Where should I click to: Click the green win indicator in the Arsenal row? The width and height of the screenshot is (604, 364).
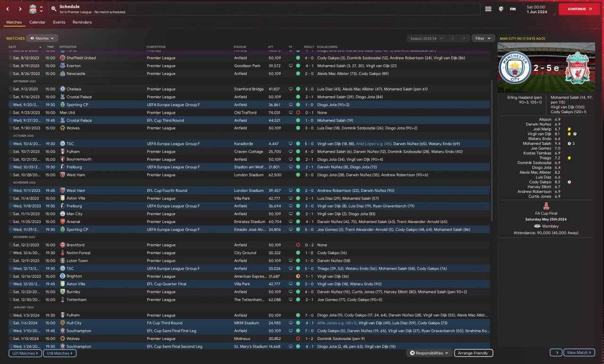[x=298, y=222]
